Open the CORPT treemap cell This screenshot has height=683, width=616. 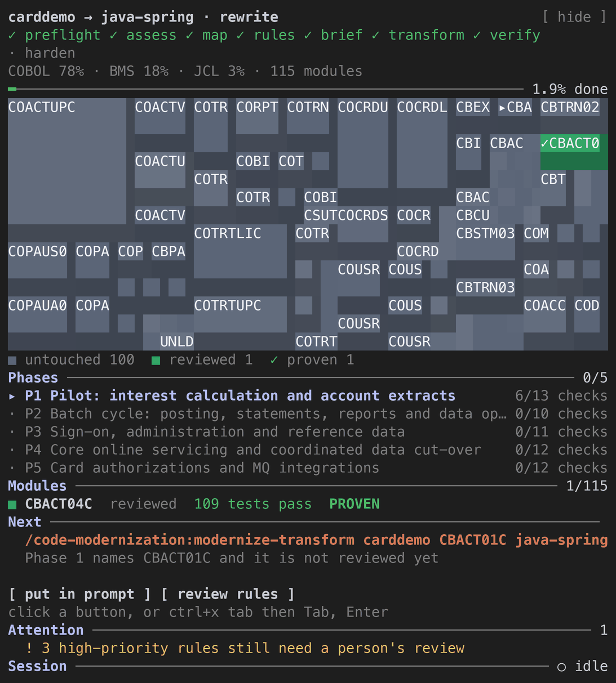(x=257, y=116)
